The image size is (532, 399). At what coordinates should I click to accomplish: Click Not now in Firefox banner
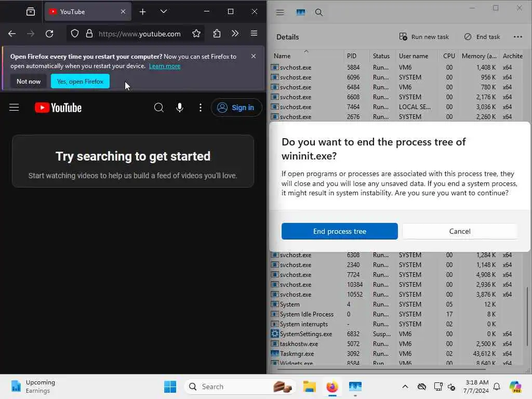(x=29, y=82)
